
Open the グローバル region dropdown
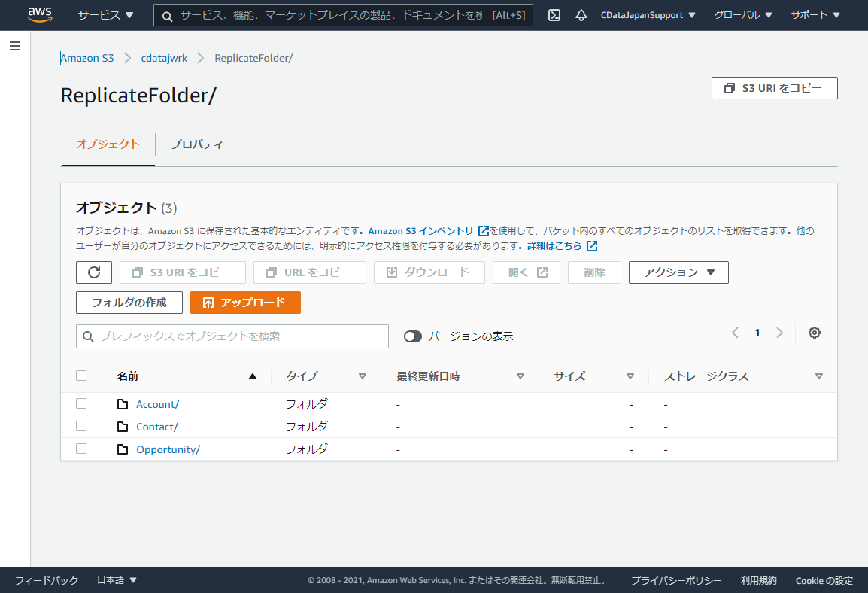(x=742, y=14)
